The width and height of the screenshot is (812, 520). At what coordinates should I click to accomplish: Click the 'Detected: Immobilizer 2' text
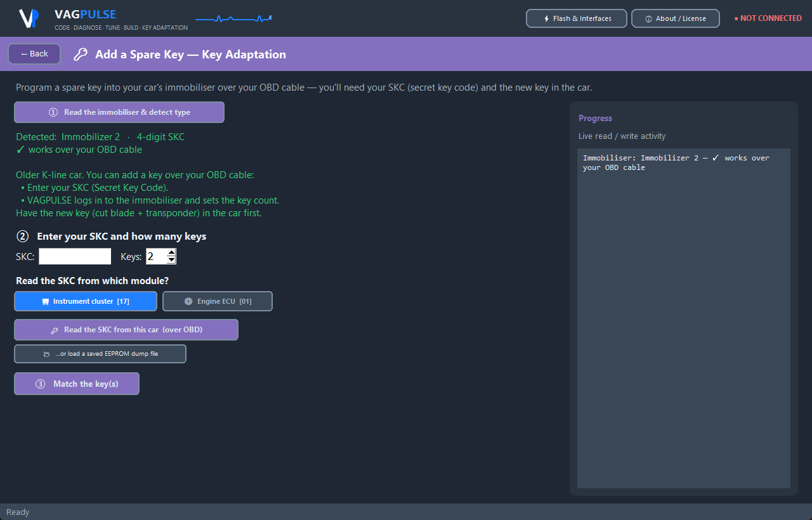[68, 137]
